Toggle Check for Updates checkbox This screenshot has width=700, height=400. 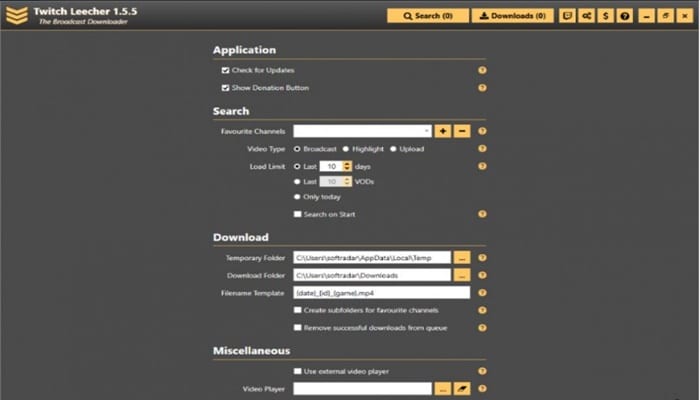(225, 70)
